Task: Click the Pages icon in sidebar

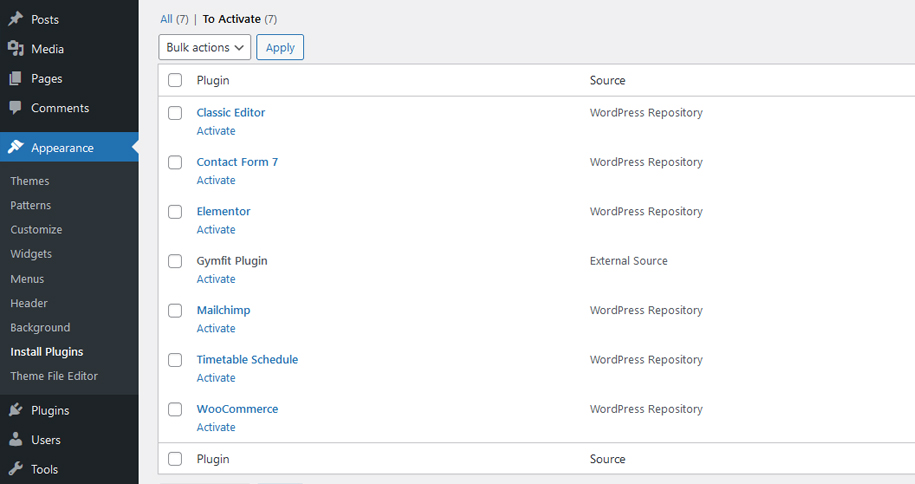Action: click(x=16, y=78)
